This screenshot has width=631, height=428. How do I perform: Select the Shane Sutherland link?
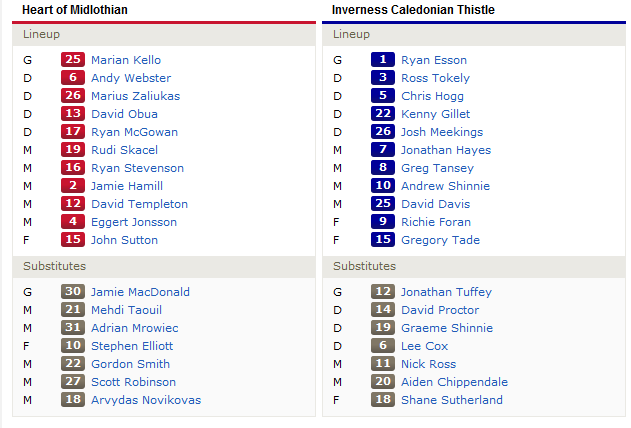[452, 400]
